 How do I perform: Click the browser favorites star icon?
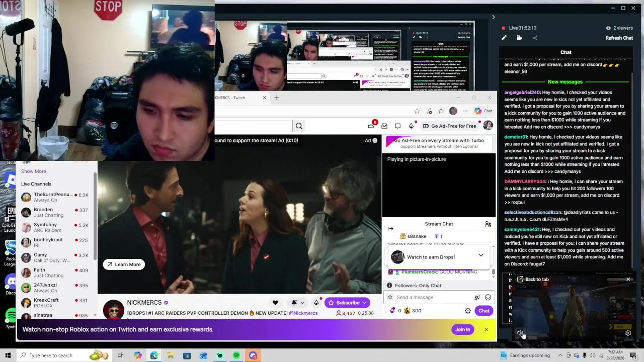tap(417, 111)
